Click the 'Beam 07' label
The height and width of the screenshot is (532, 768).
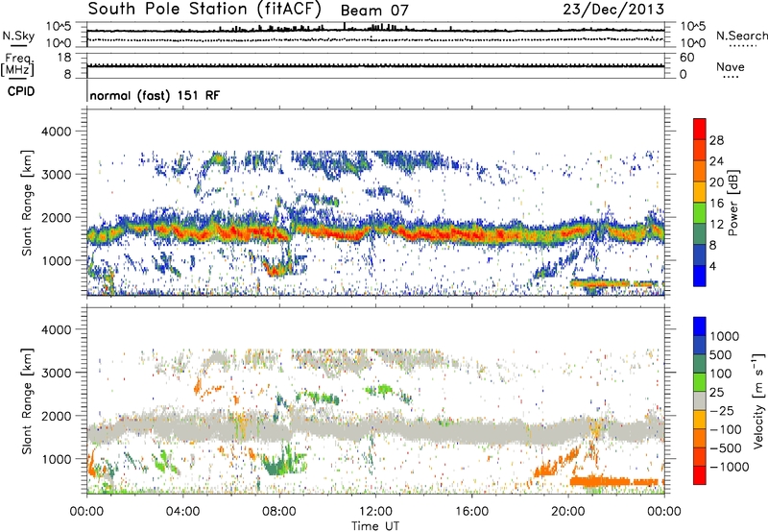click(x=374, y=11)
